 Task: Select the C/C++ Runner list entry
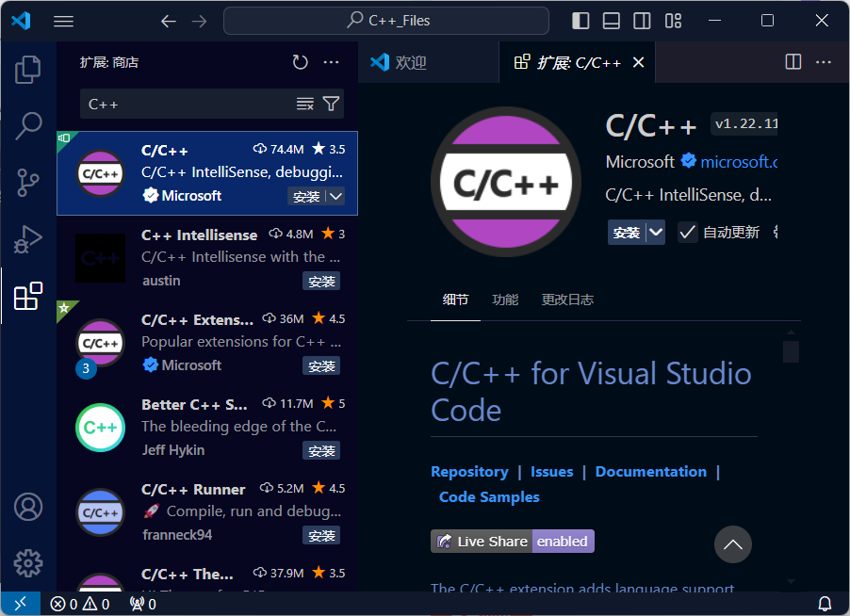point(207,512)
